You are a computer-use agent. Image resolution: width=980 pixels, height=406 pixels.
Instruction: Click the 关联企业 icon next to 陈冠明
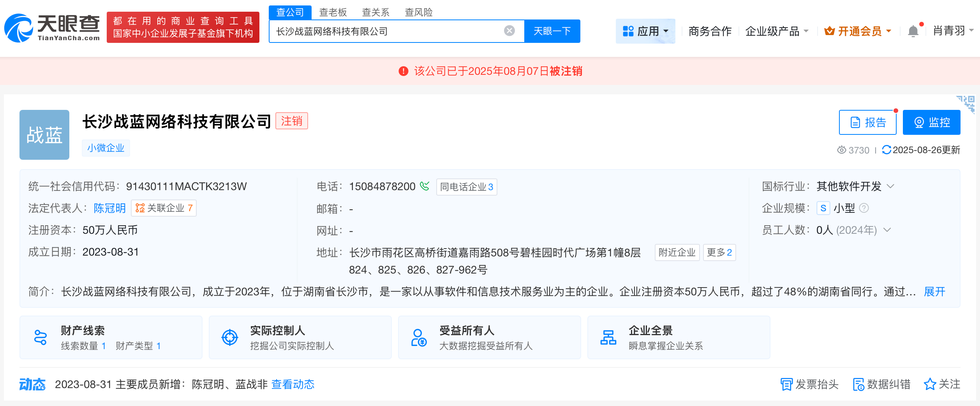coord(141,208)
